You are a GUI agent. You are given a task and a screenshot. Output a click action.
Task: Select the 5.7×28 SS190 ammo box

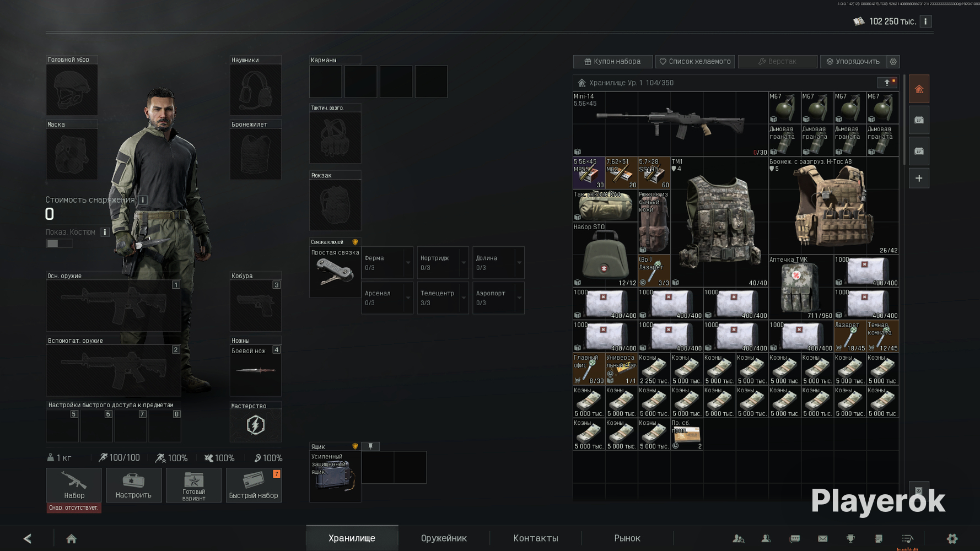[654, 173]
